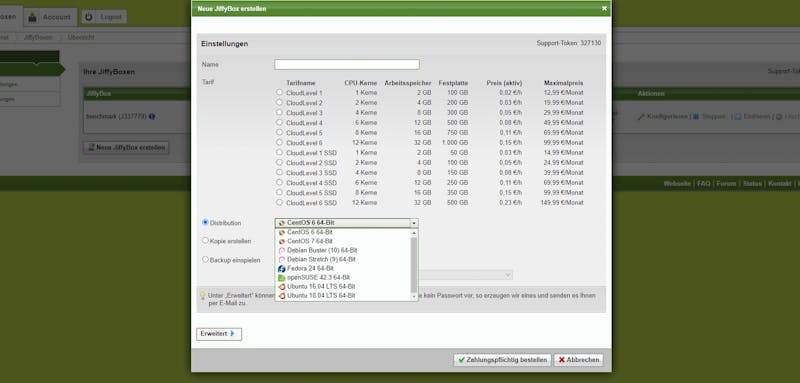Collapse the Distribution dropdown via its arrow
The height and width of the screenshot is (383, 800).
pos(414,223)
